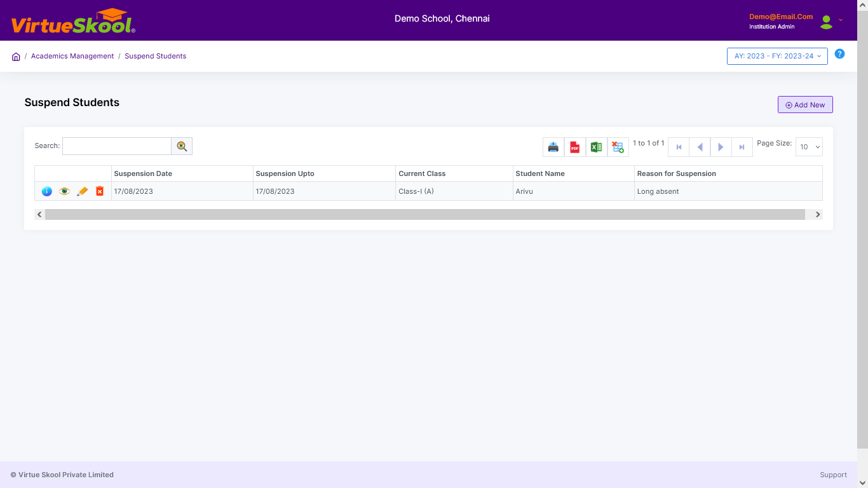Image resolution: width=868 pixels, height=488 pixels.
Task: Export the table to PDF
Action: (x=575, y=147)
